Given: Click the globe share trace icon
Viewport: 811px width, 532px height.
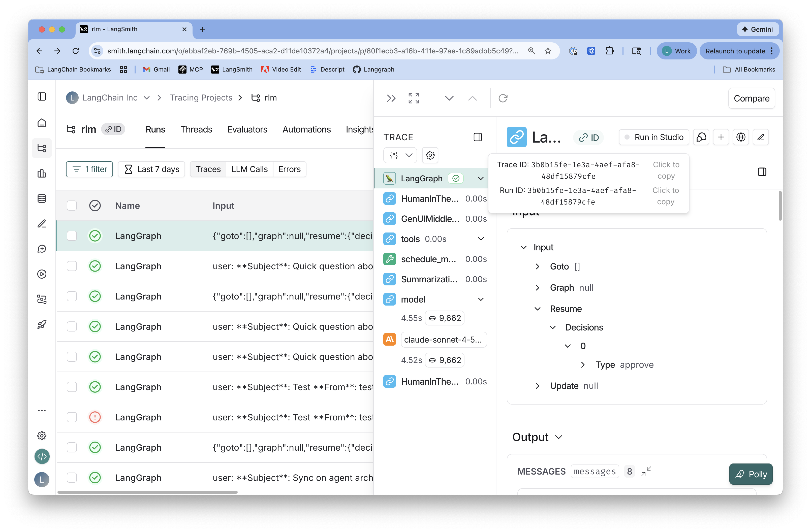Looking at the screenshot, I should pyautogui.click(x=741, y=137).
